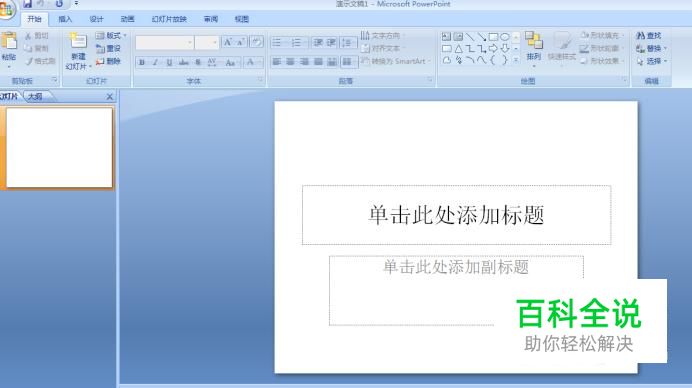Toggle Text Shadow formatting
Screen dimensions: 692x388
tap(198, 63)
